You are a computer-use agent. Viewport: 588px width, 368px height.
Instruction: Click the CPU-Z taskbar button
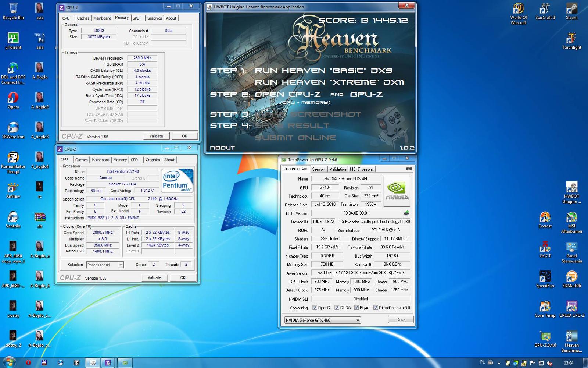108,362
